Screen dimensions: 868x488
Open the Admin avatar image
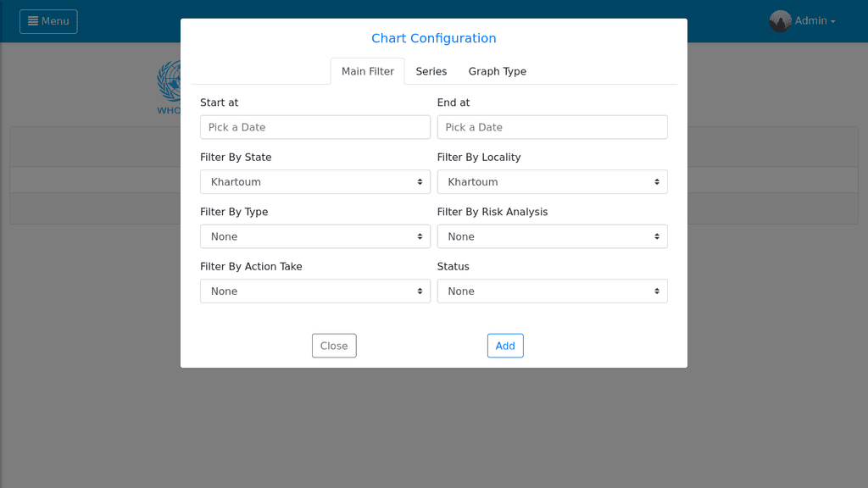780,21
